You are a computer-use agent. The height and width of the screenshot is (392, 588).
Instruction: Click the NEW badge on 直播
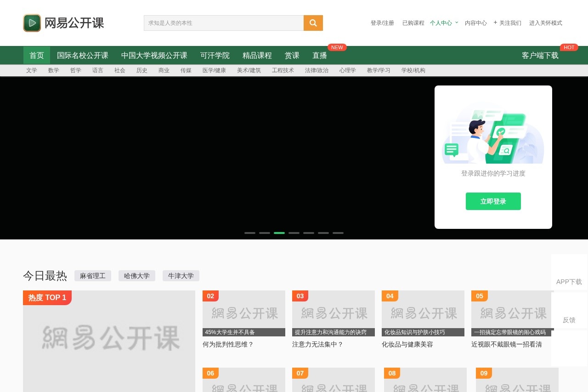[337, 47]
